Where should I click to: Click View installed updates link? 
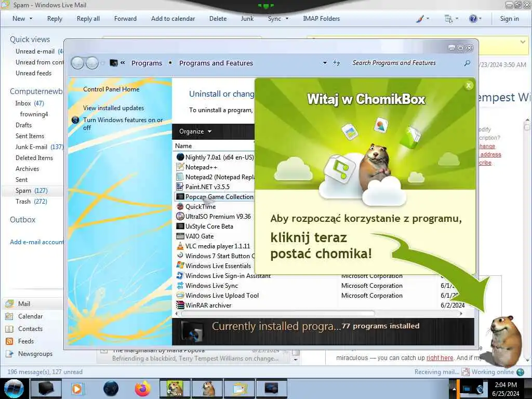pyautogui.click(x=113, y=108)
